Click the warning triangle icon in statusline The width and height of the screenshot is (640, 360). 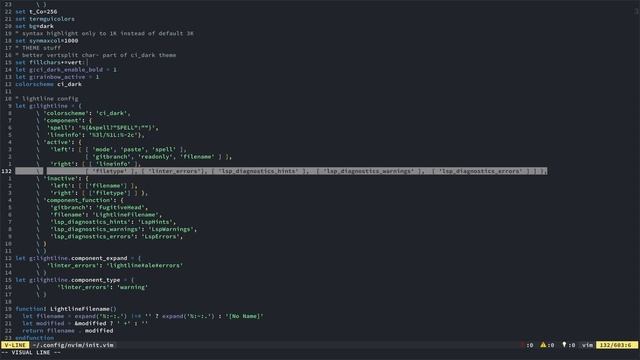click(x=543, y=345)
